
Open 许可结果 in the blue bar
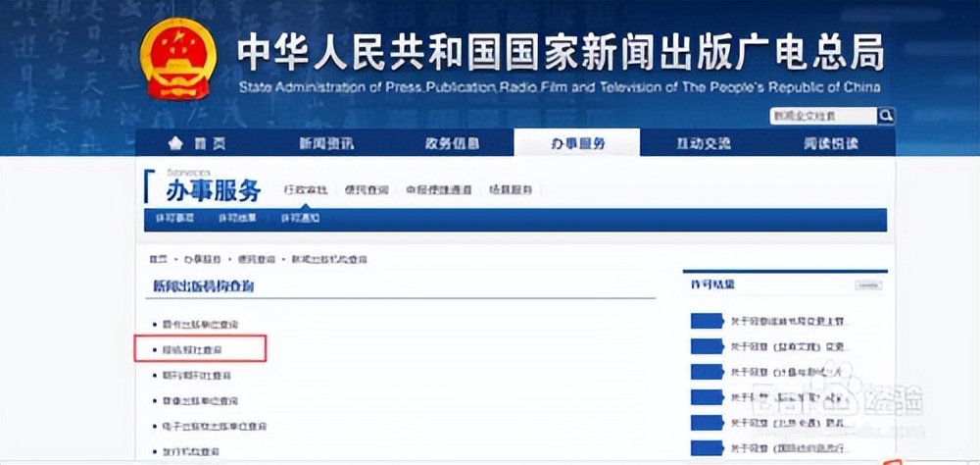click(x=237, y=219)
